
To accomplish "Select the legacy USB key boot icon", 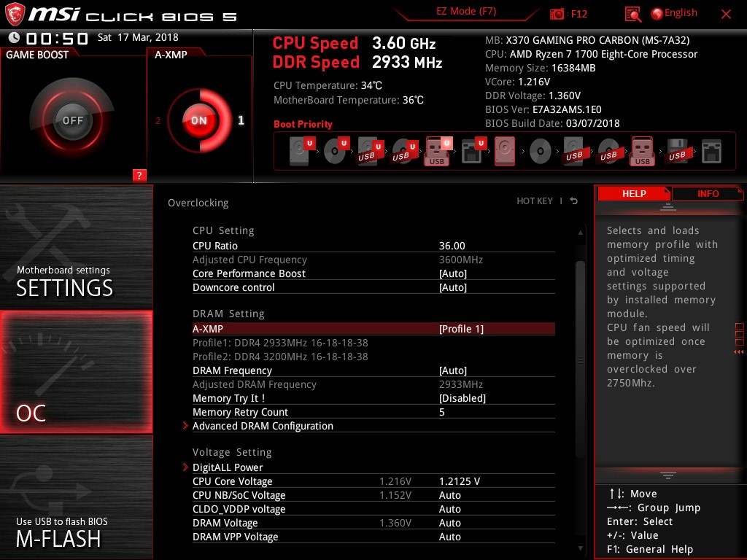I will click(x=642, y=151).
